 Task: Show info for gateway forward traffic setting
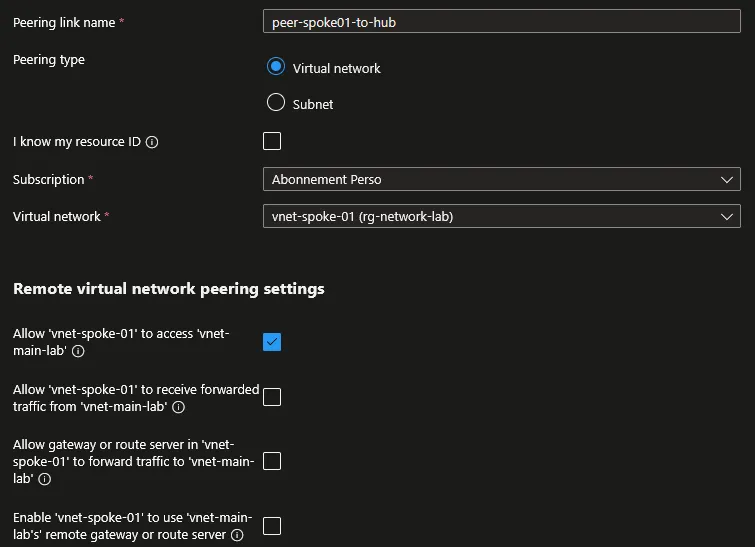tap(45, 479)
